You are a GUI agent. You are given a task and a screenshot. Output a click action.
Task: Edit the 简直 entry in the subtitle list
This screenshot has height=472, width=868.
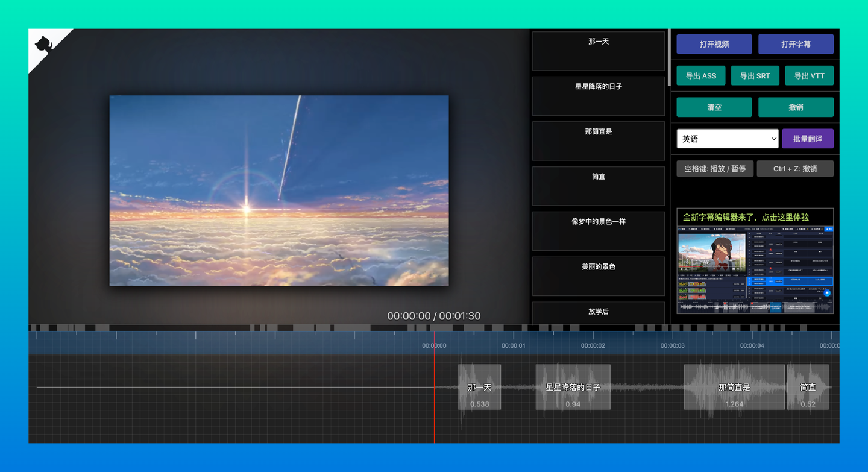[599, 186]
